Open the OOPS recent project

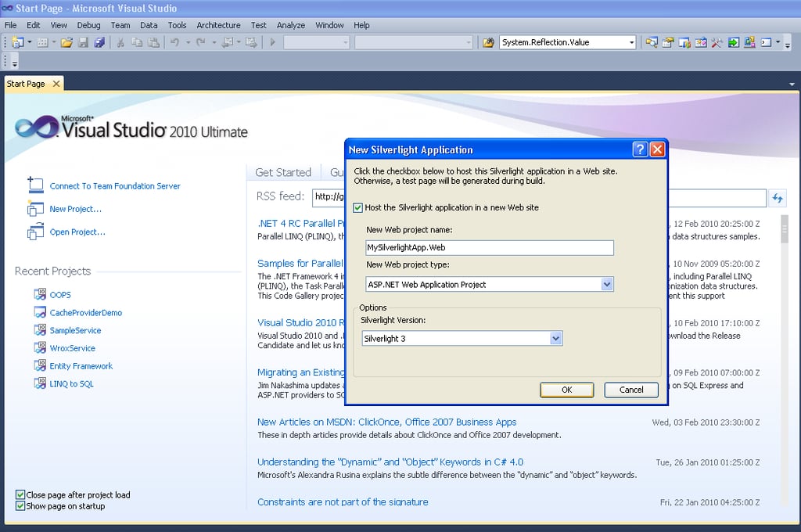60,295
